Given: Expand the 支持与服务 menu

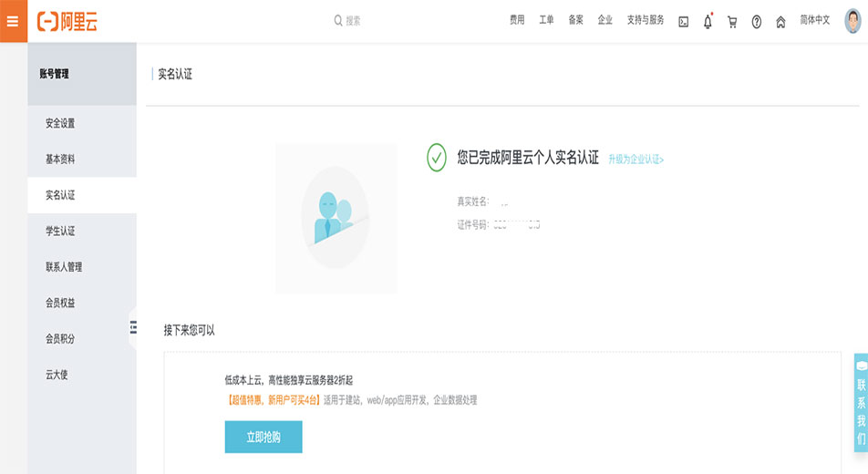Looking at the screenshot, I should coord(645,20).
